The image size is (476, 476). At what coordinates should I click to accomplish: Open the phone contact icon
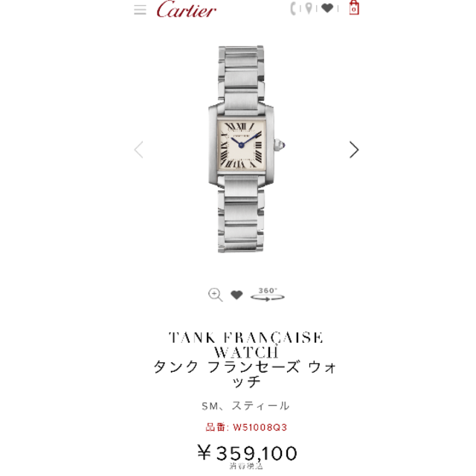coord(293,8)
